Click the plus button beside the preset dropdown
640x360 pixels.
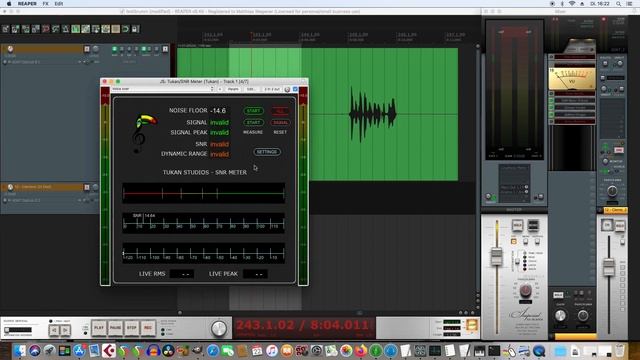click(220, 89)
